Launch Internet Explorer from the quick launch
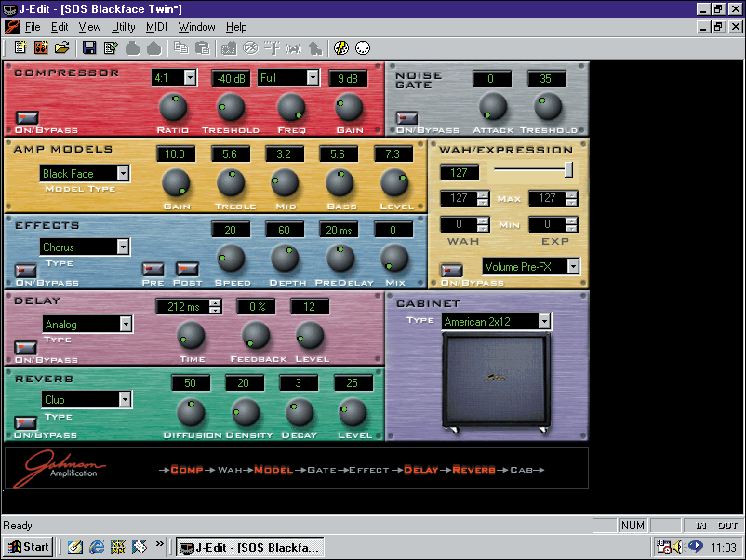The width and height of the screenshot is (746, 560). click(97, 547)
